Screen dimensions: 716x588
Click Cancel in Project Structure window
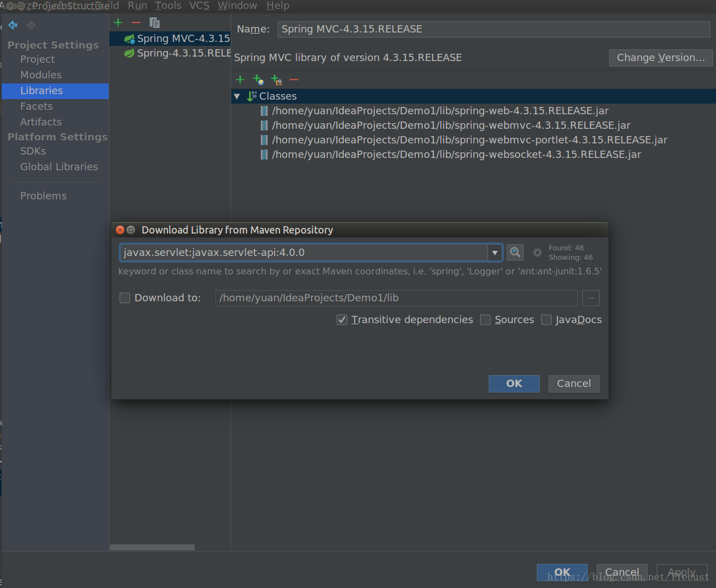[622, 572]
